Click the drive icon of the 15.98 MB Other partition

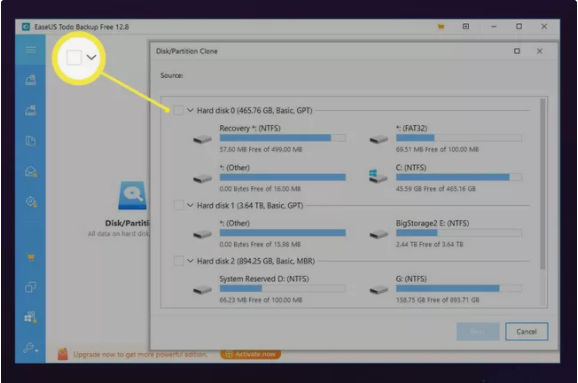pos(202,234)
